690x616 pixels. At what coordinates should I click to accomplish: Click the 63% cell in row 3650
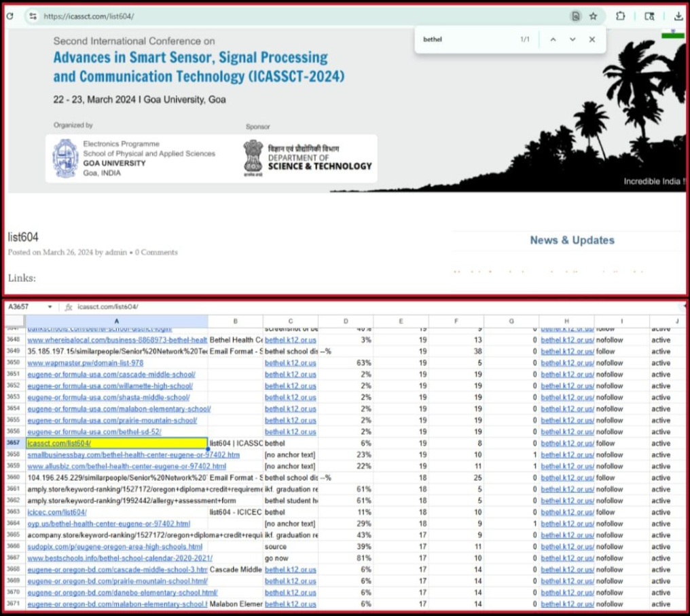[346, 363]
